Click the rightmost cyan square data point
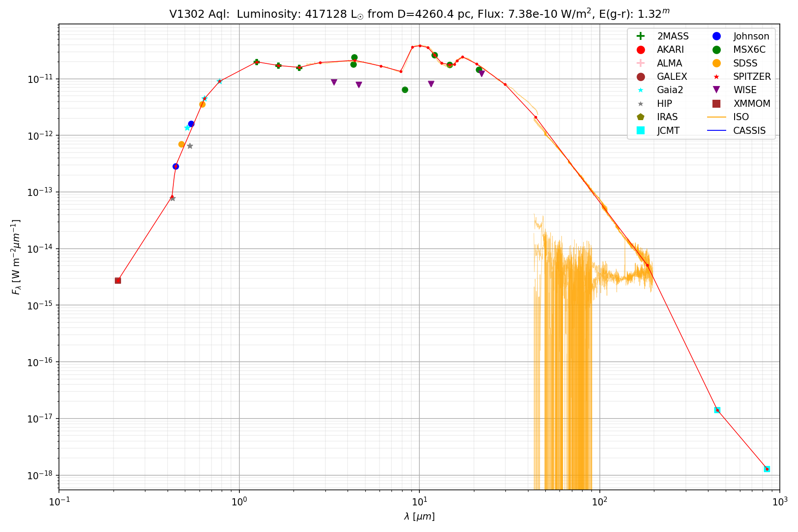Image resolution: width=798 pixels, height=532 pixels. click(x=767, y=469)
